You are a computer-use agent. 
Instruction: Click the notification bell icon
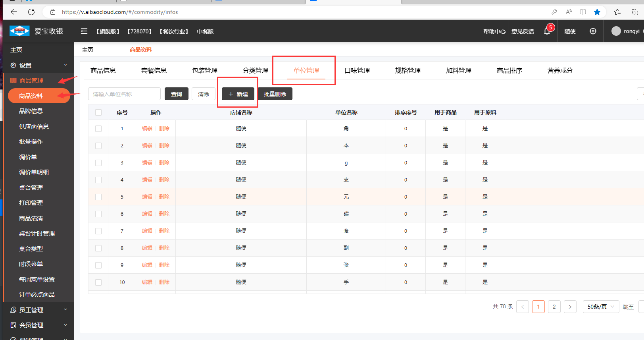[547, 31]
